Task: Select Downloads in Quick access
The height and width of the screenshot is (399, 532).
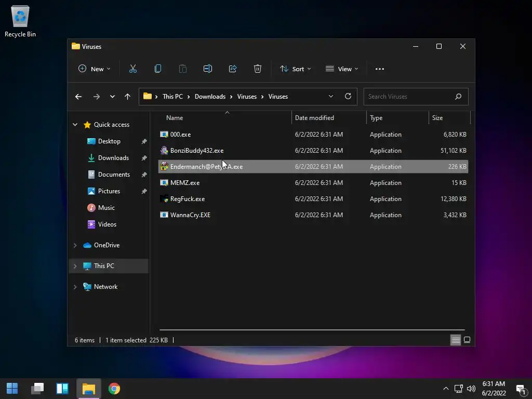Action: [x=109, y=158]
